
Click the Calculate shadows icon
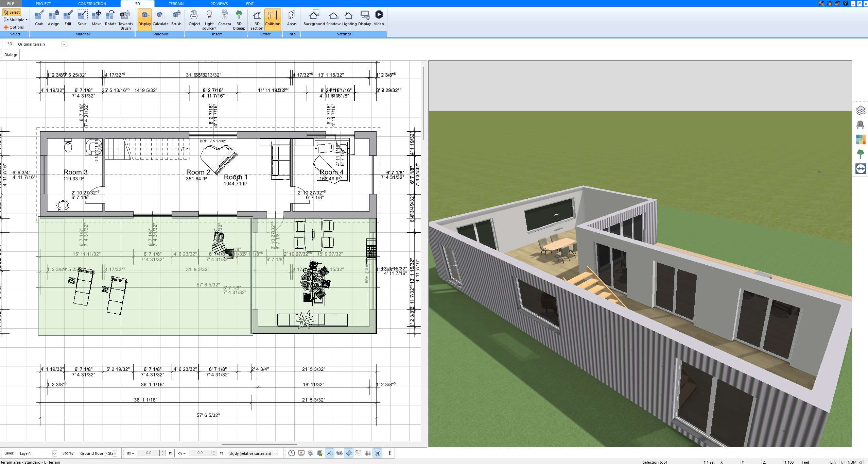160,18
